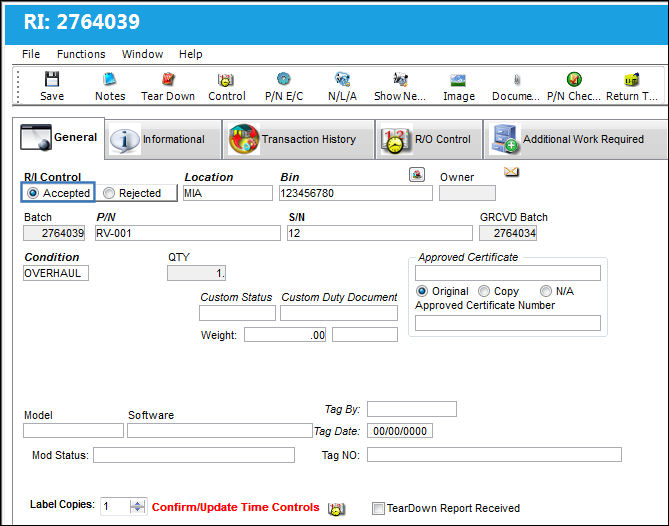
Task: Open the R/O Control tab
Action: tap(428, 139)
